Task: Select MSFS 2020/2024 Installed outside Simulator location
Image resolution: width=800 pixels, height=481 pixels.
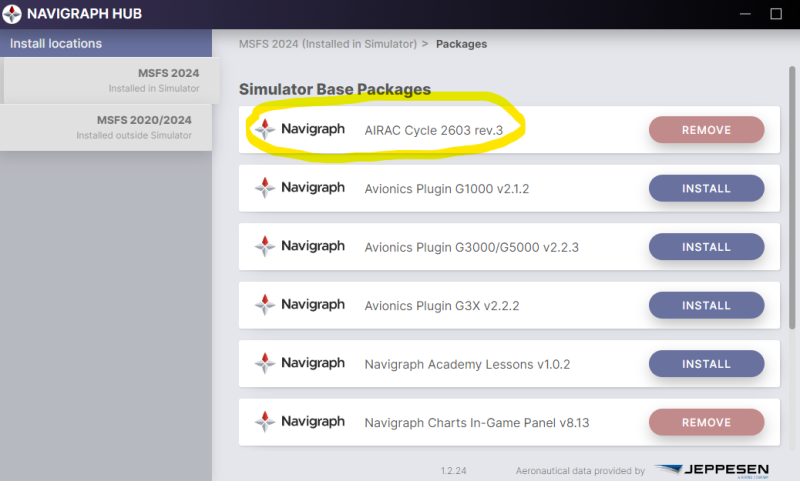Action: coord(106,128)
